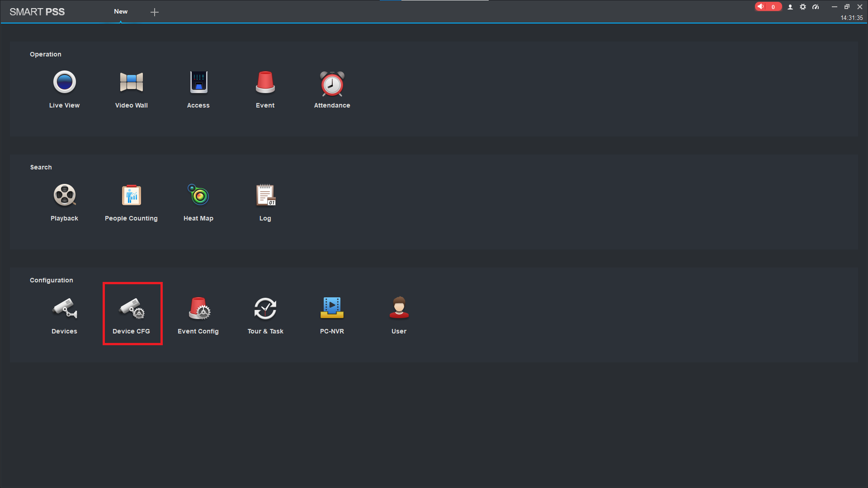Open the alarm sound notification indicator
Viewport: 868px width, 488px height.
coord(768,7)
